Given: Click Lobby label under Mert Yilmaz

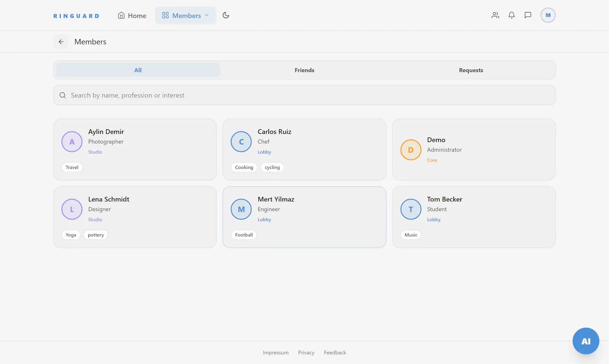Looking at the screenshot, I should (x=265, y=220).
